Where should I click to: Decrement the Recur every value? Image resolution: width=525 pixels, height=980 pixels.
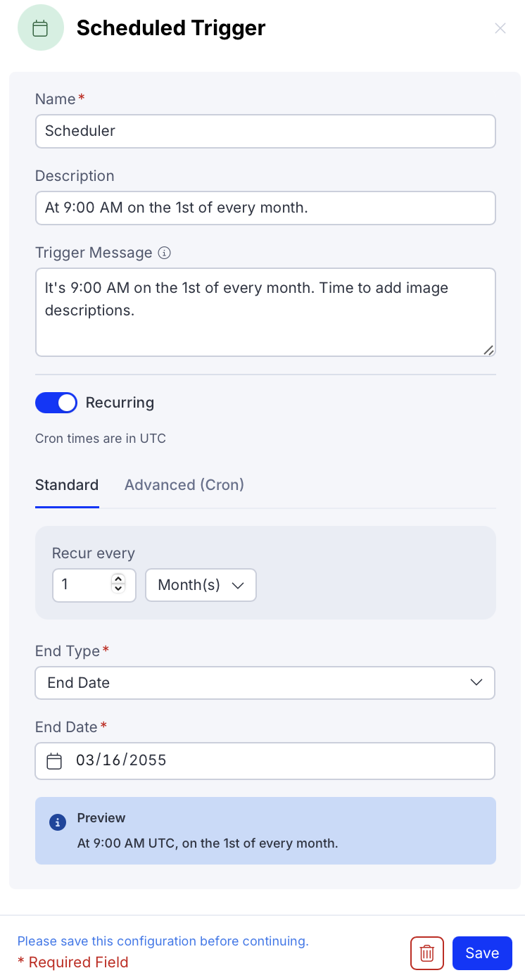(118, 589)
